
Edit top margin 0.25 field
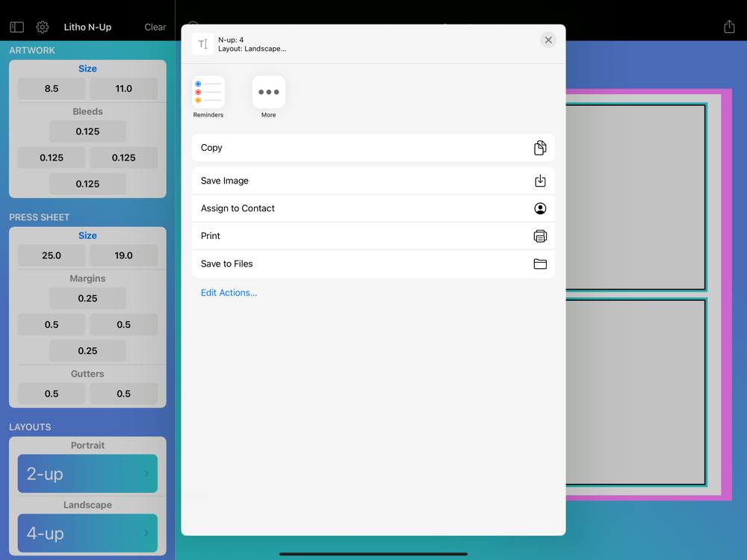click(x=87, y=299)
